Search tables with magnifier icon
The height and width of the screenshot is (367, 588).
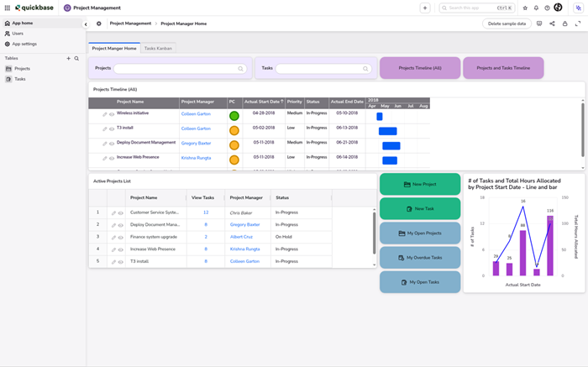(76, 59)
